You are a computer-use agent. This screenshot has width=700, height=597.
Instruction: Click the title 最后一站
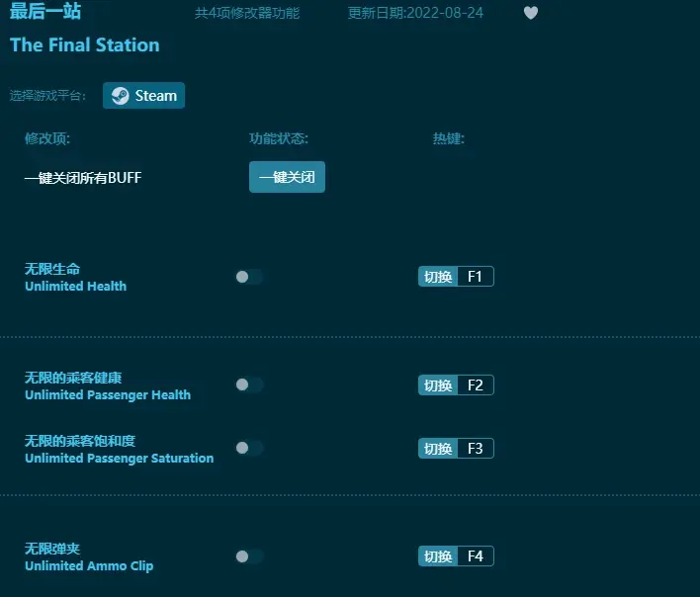point(45,11)
